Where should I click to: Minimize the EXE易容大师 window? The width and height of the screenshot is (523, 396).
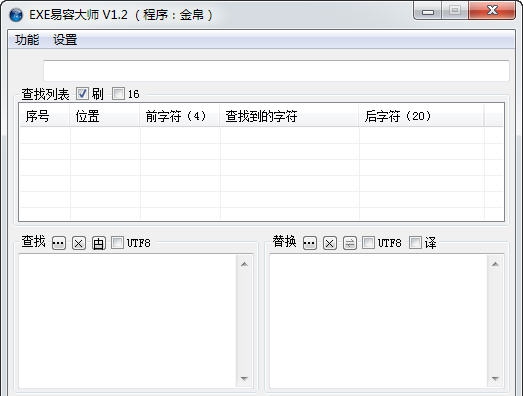click(428, 11)
